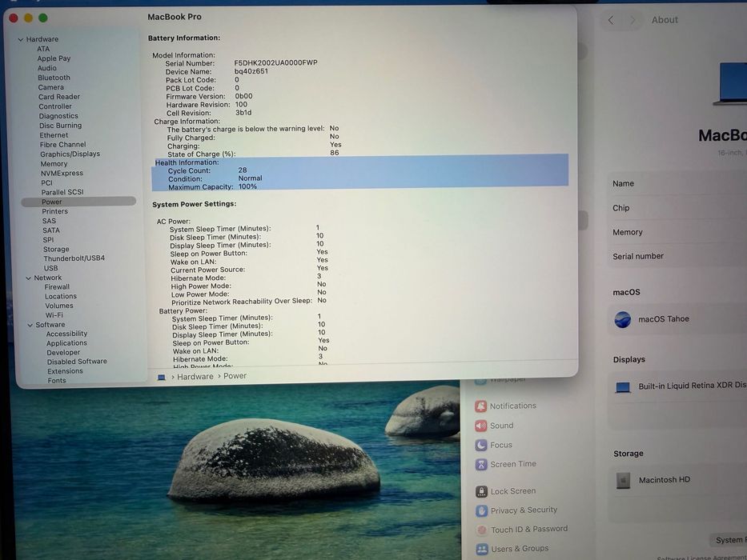
Task: Select Card Reader in the sidebar
Action: tap(59, 97)
